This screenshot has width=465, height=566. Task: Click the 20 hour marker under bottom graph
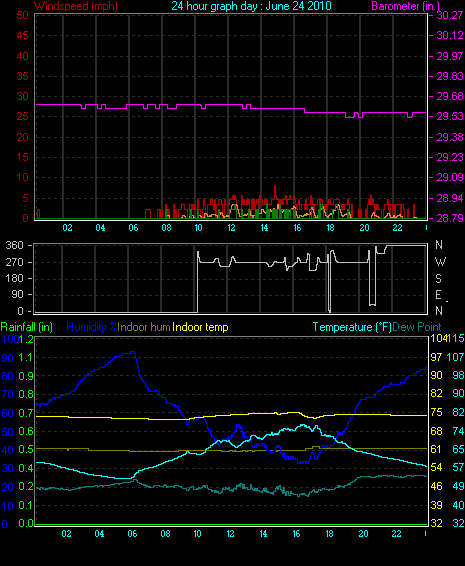[364, 534]
